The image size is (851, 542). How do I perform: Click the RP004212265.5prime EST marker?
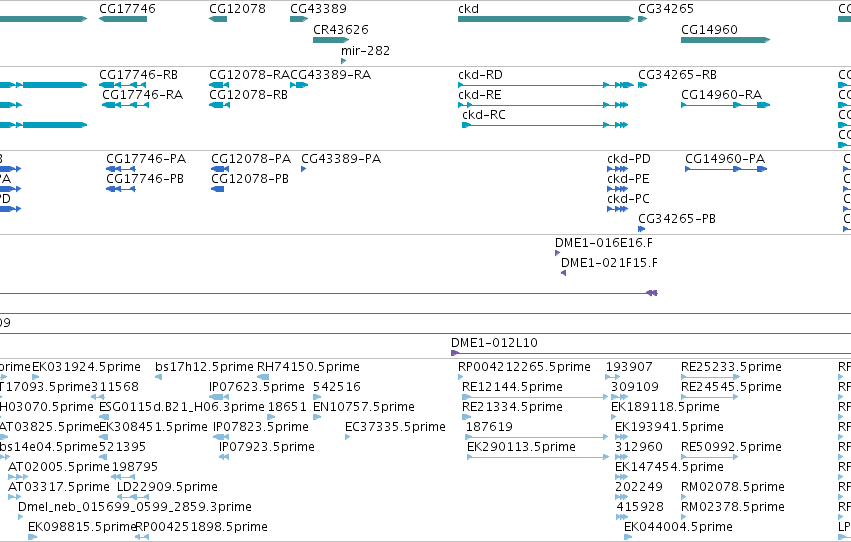pos(461,377)
